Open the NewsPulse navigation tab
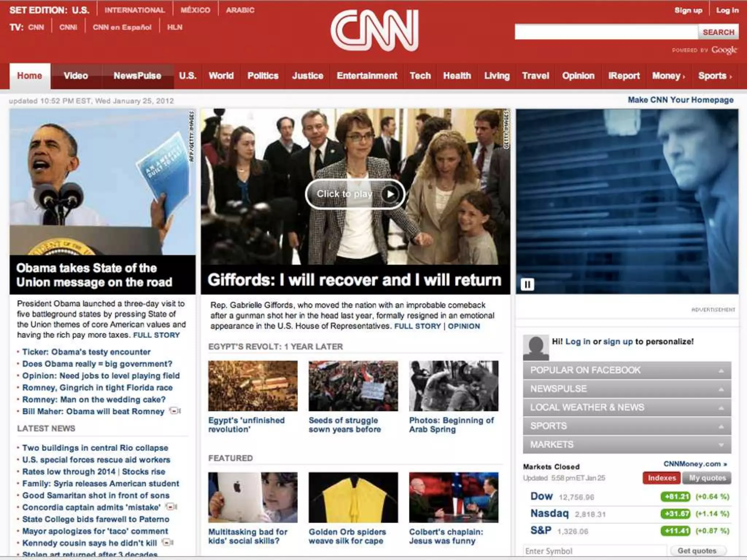 [137, 76]
